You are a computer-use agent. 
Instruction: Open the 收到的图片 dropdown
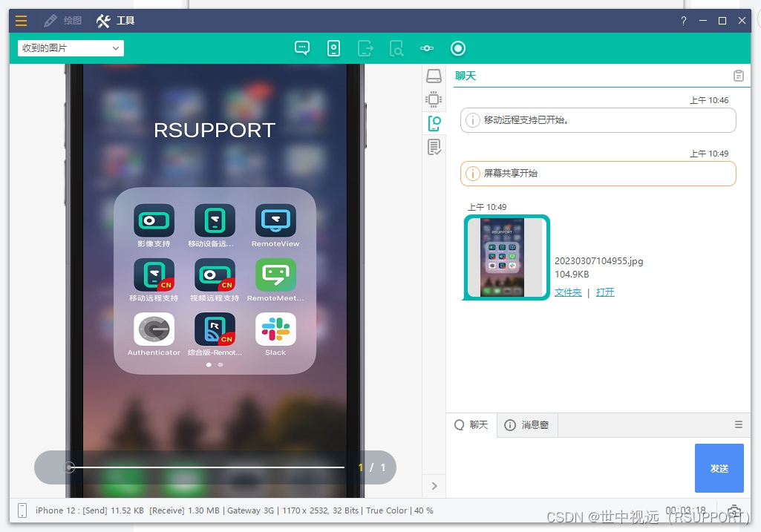coord(71,48)
